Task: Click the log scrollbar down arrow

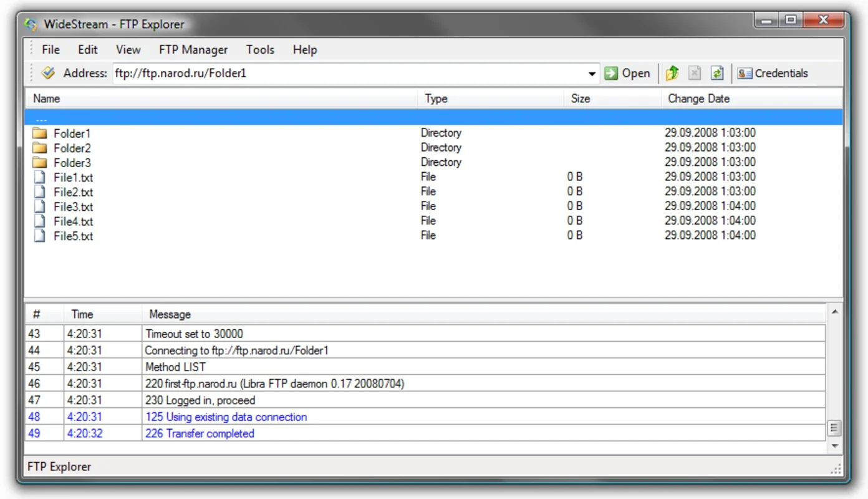Action: (835, 446)
